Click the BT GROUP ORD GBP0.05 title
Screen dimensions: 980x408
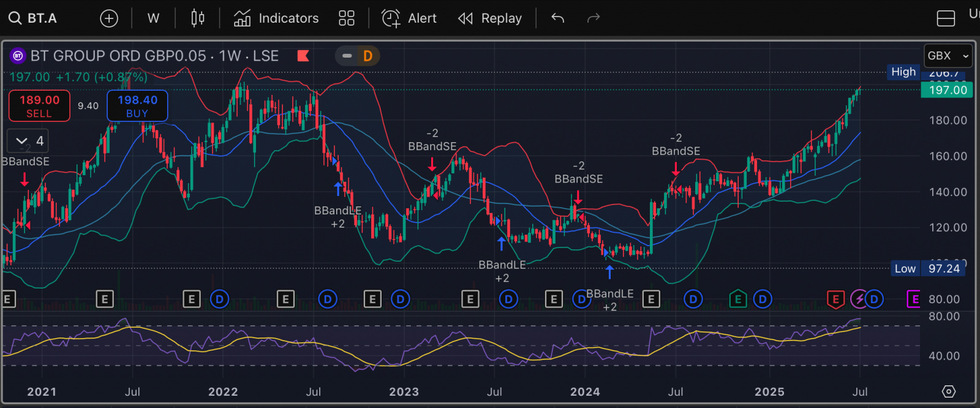click(118, 56)
